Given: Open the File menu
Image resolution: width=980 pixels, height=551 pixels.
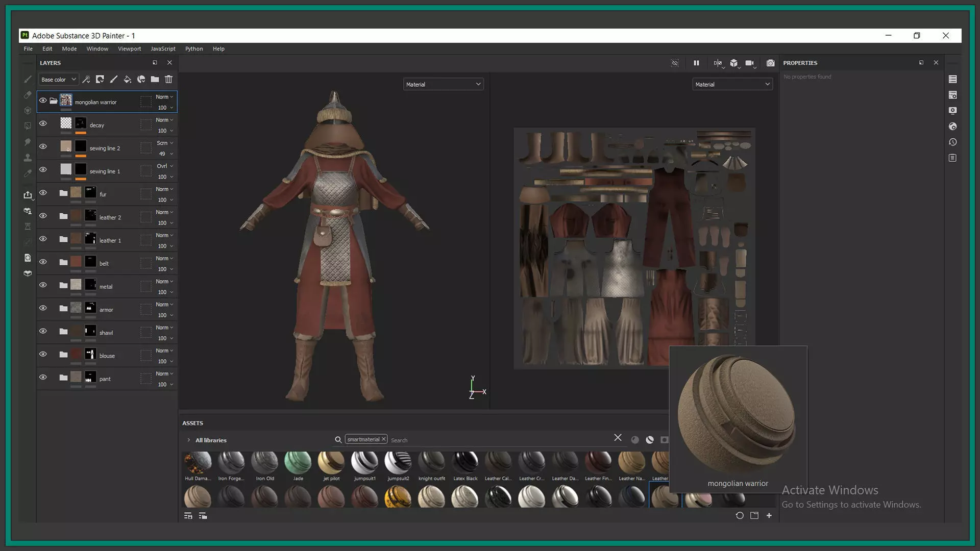Looking at the screenshot, I should click(x=28, y=49).
